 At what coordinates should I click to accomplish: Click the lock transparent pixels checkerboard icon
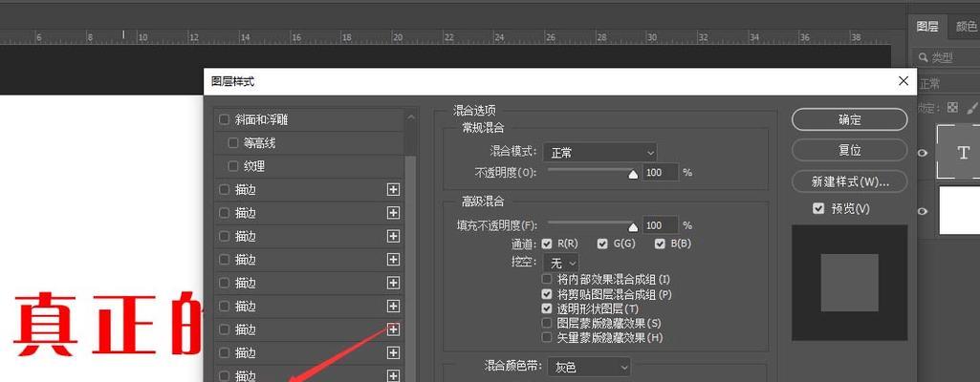tap(952, 108)
